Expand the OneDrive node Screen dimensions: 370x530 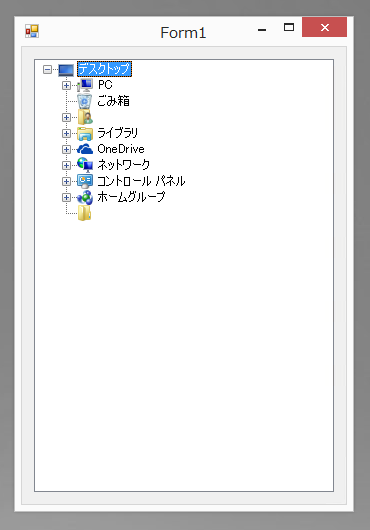66,149
